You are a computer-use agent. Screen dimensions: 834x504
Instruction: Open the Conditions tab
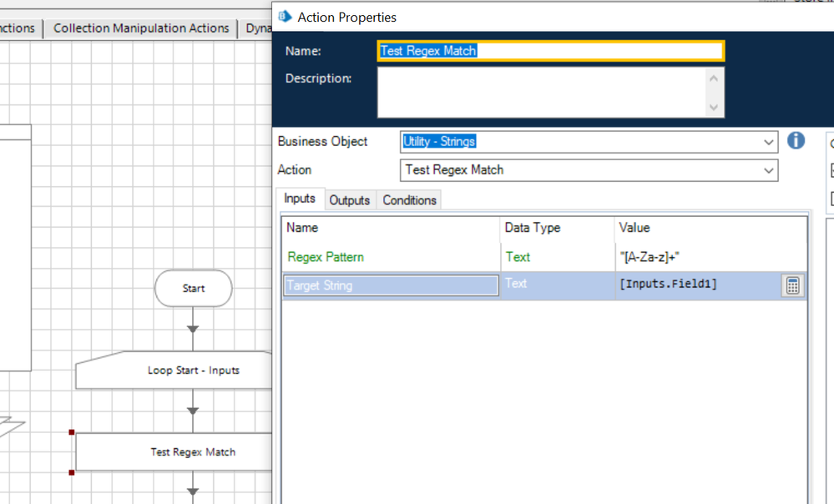(x=409, y=200)
